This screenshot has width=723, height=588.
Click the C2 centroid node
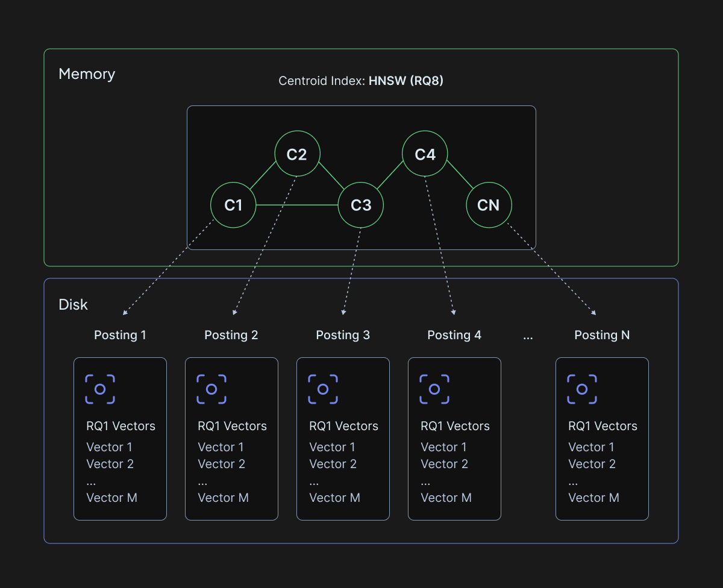click(297, 154)
